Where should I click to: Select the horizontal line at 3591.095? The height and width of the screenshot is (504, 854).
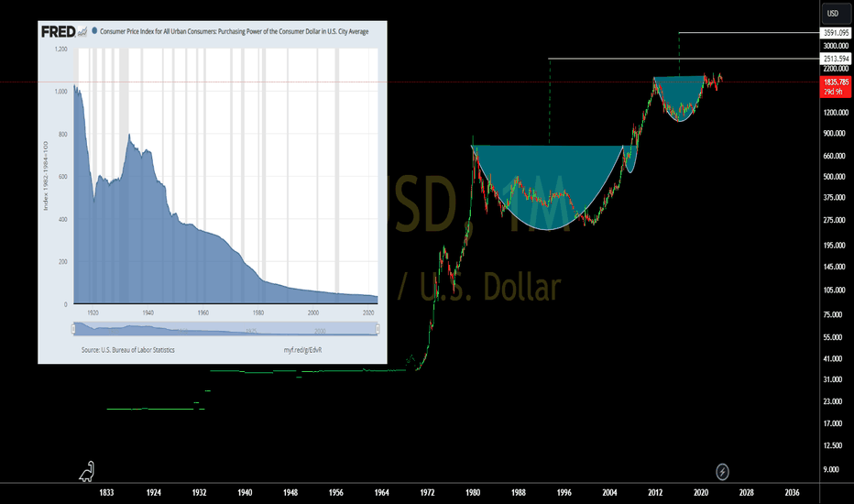tap(749, 33)
